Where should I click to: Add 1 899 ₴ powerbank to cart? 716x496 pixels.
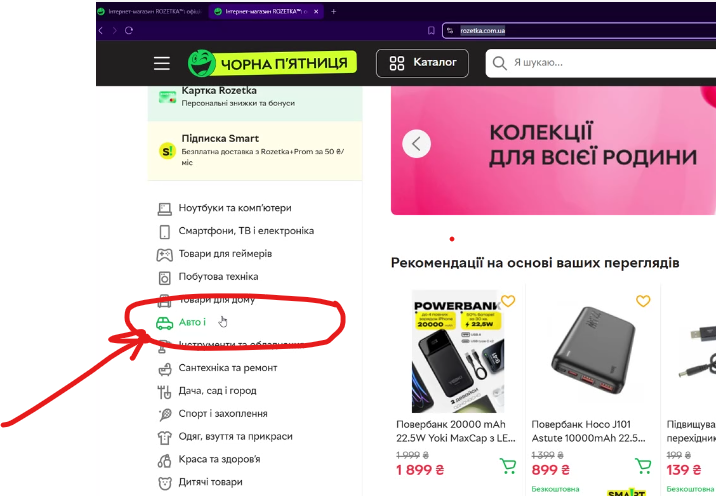pos(508,466)
